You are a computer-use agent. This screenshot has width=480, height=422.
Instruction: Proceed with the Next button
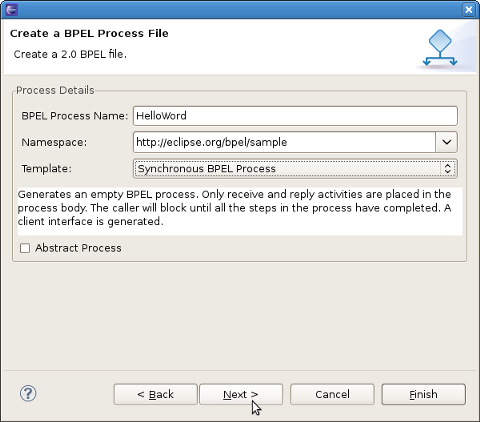241,394
